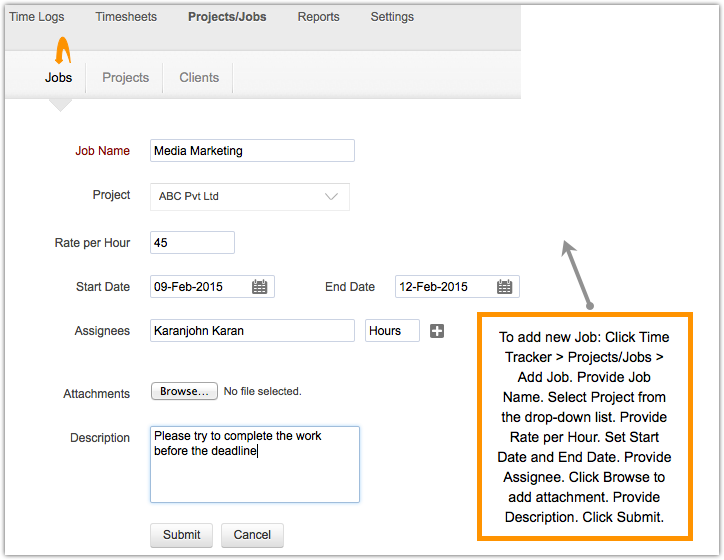Switch to the Projects sub-tab
This screenshot has height=560, width=724.
point(126,78)
